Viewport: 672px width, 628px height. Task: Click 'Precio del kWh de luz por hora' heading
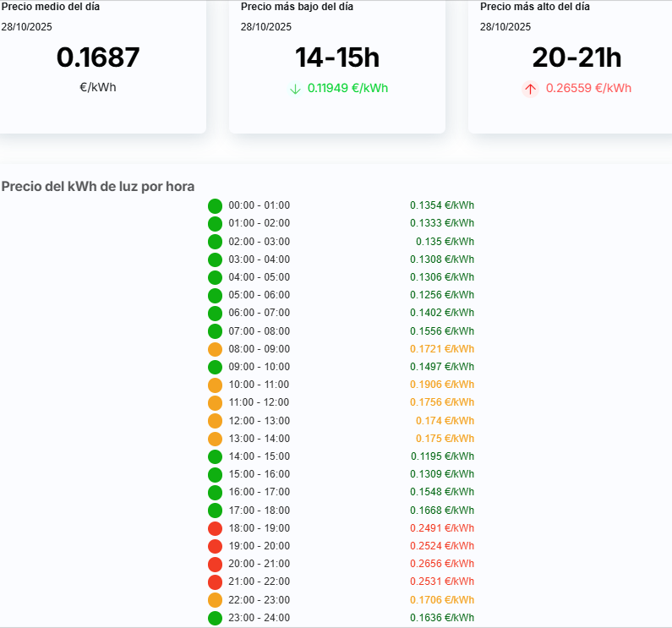tap(98, 186)
